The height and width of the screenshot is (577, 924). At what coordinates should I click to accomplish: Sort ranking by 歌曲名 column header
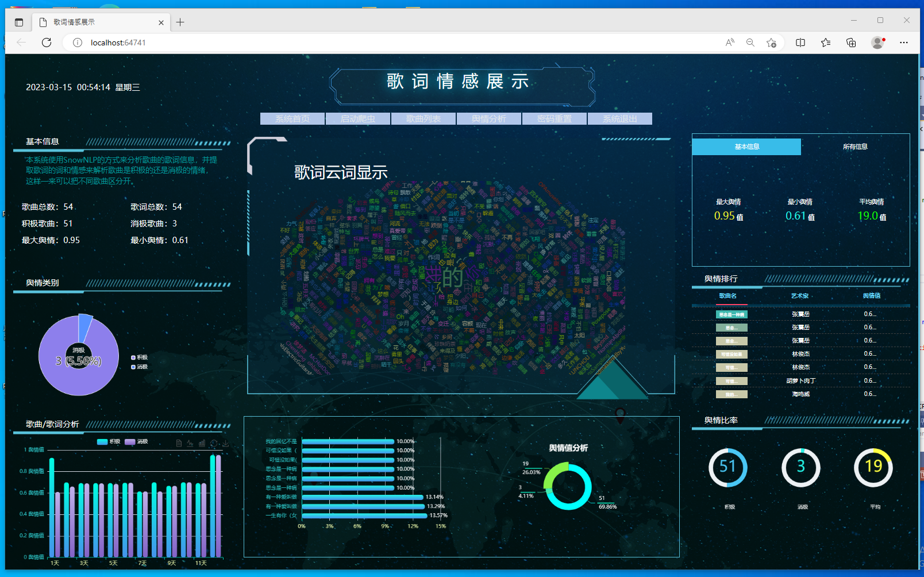coord(727,296)
